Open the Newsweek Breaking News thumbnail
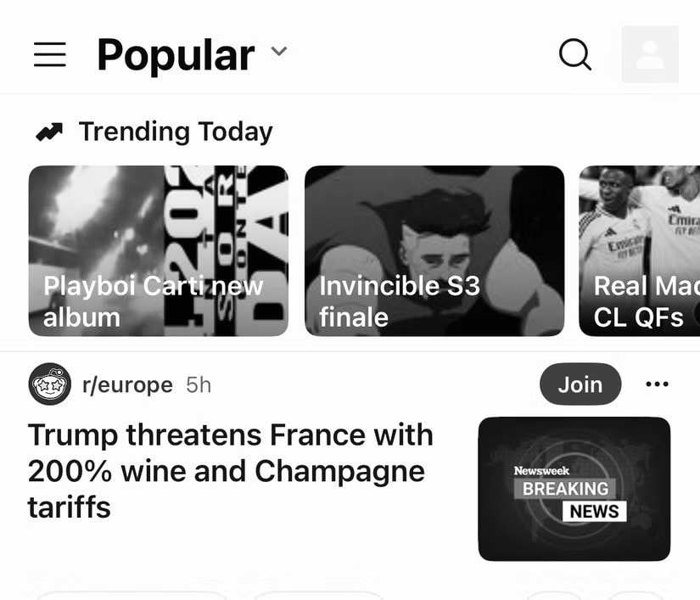 pyautogui.click(x=574, y=489)
